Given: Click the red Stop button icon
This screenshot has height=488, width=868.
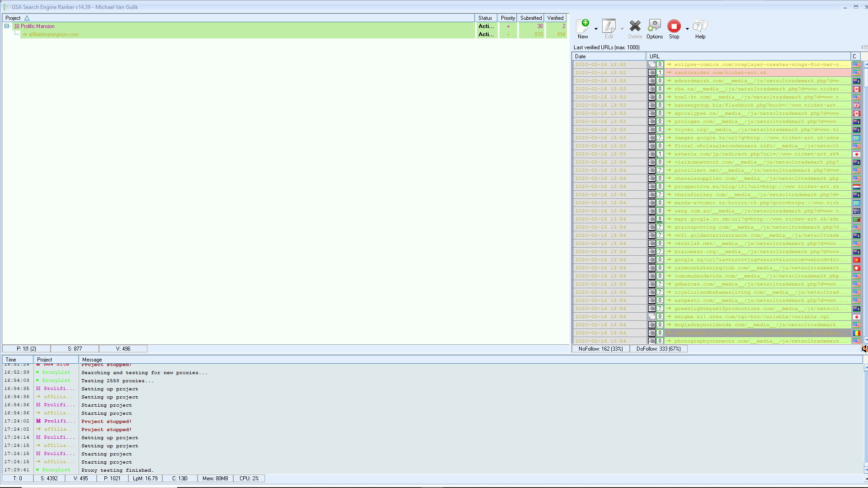Looking at the screenshot, I should (x=674, y=26).
